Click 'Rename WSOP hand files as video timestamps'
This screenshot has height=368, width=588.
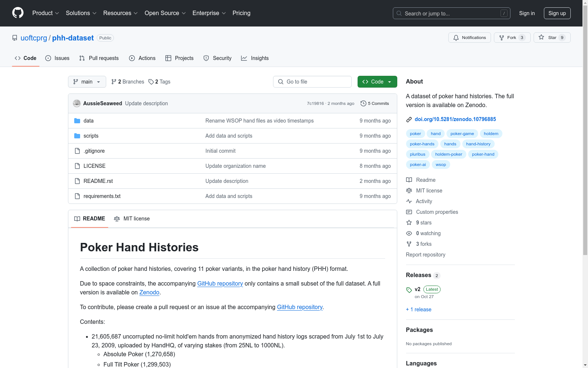point(259,121)
